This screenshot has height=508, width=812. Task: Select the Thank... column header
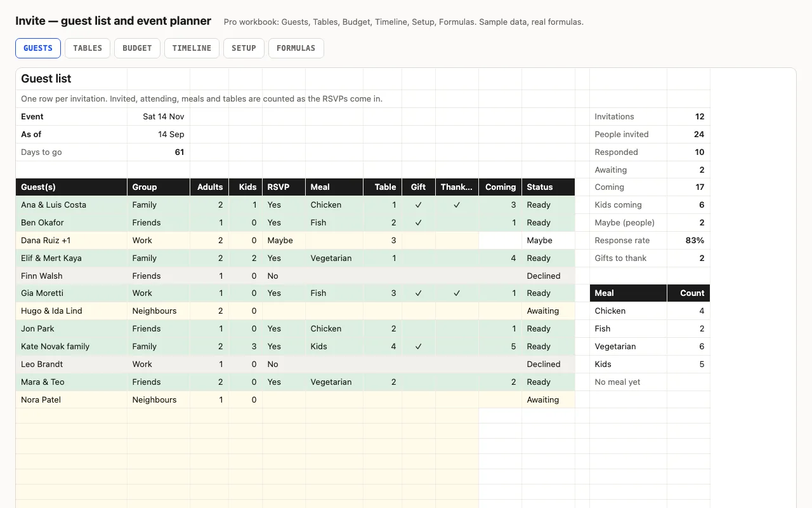coord(457,187)
